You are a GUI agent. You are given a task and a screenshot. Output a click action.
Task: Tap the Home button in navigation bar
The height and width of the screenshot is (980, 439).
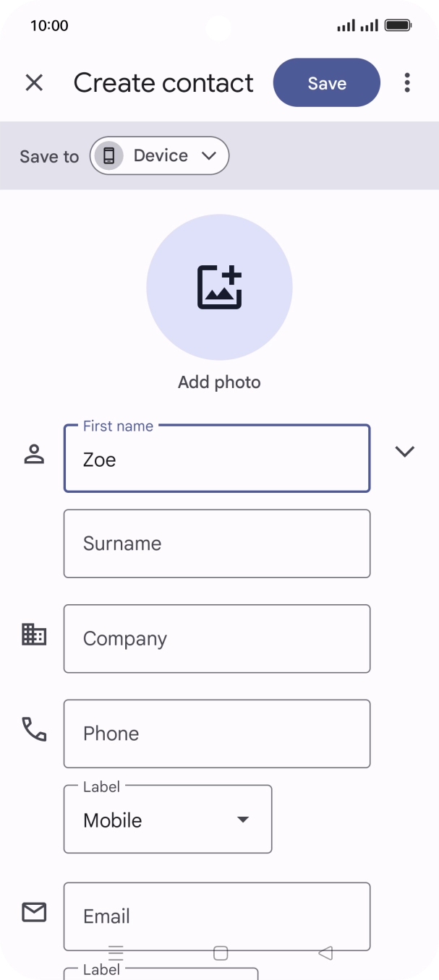tap(219, 954)
